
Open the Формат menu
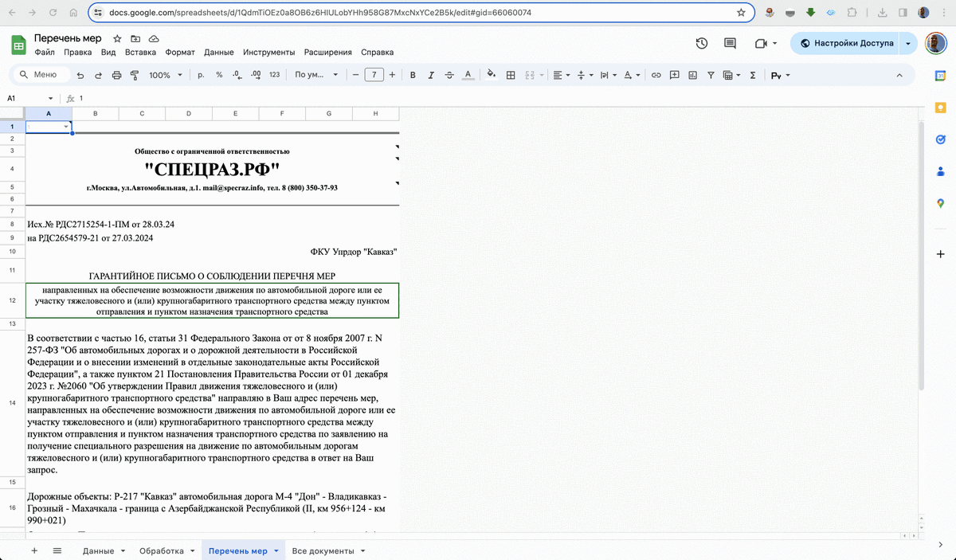[180, 53]
